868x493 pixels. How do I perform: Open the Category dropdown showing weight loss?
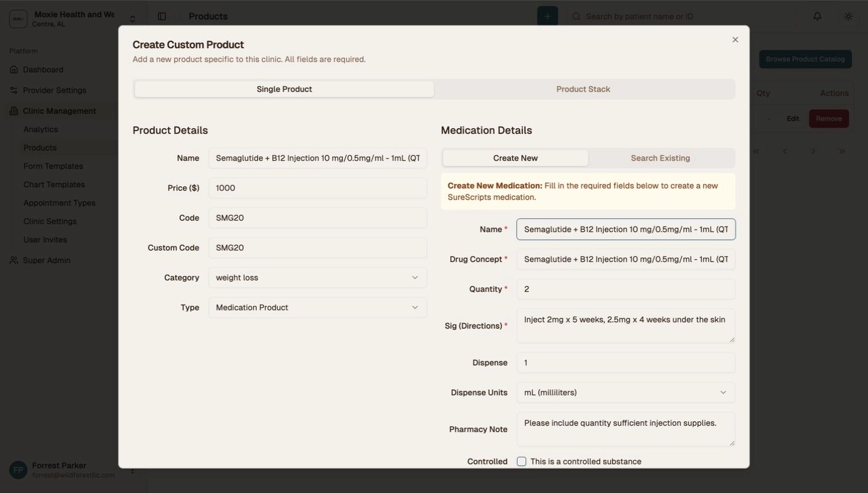point(317,278)
